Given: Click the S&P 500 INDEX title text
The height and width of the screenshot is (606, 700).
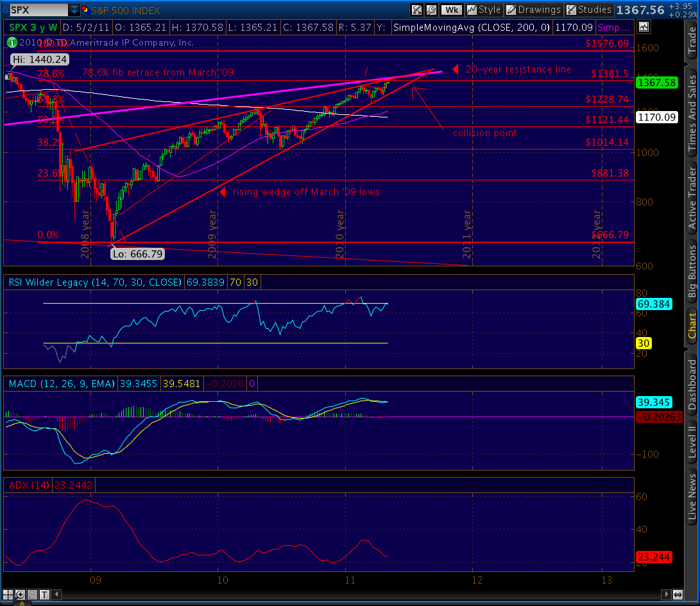Looking at the screenshot, I should pos(126,10).
